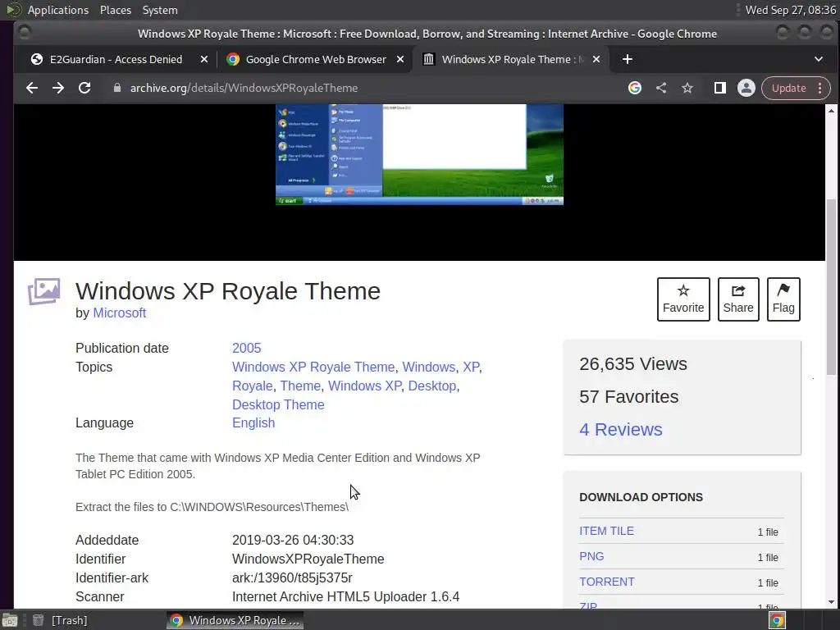
Task: Click the ark:/13960/t85j5375r identifier text
Action: pyautogui.click(x=292, y=577)
